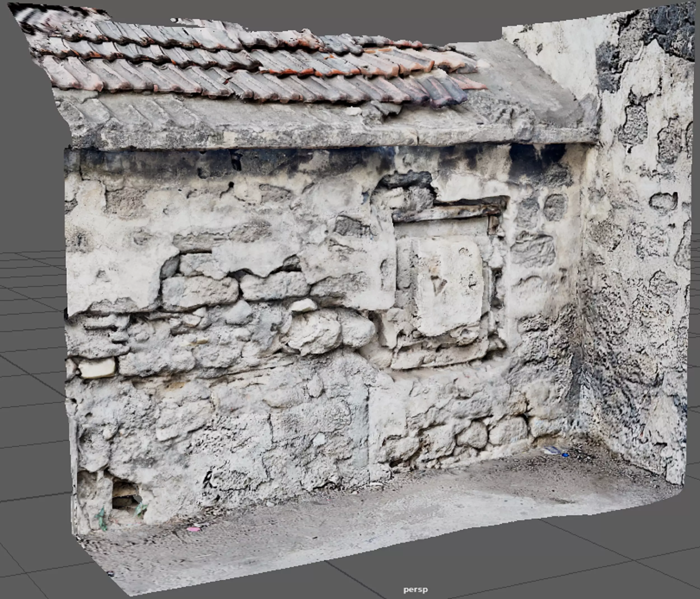
Task: Click the dark hole at the wall base
Action: coord(124,494)
